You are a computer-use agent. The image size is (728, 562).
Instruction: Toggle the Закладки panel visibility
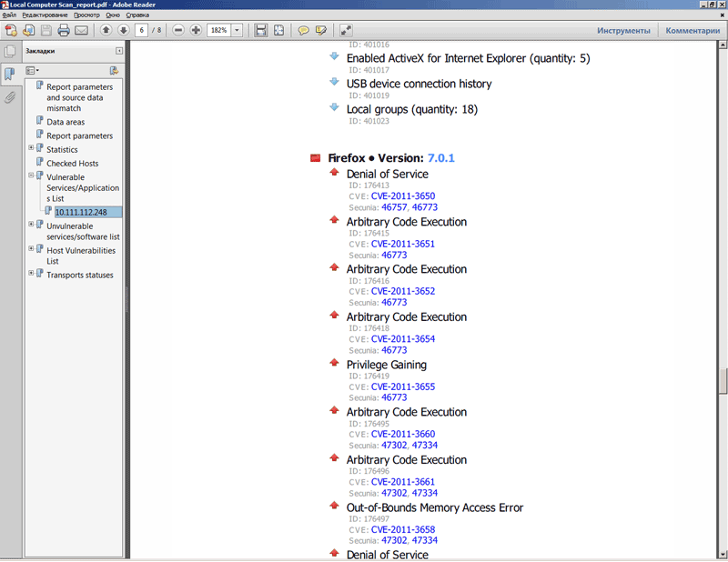coord(9,71)
